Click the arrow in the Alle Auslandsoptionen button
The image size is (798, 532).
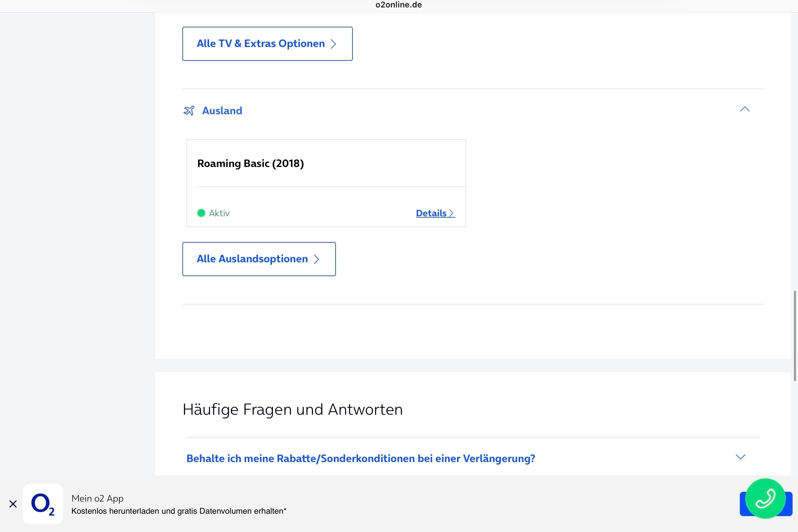click(317, 259)
